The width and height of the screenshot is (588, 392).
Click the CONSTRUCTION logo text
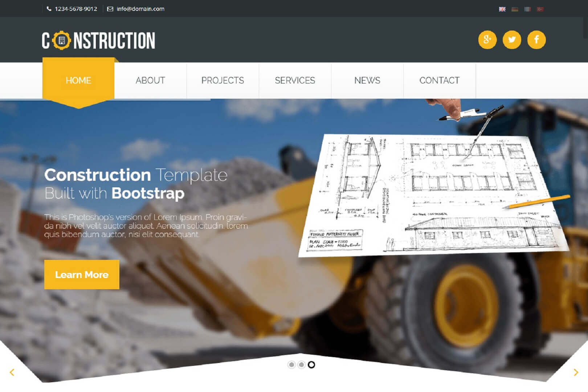(98, 40)
